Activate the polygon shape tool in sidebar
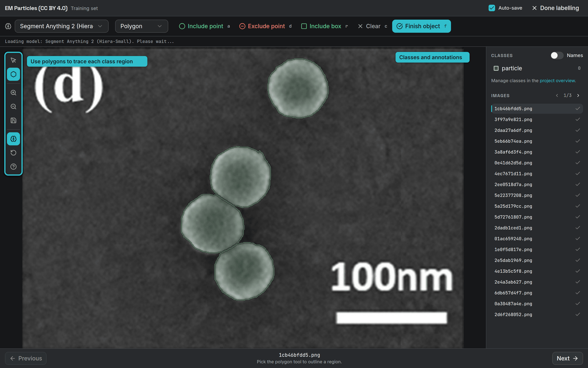 [14, 74]
